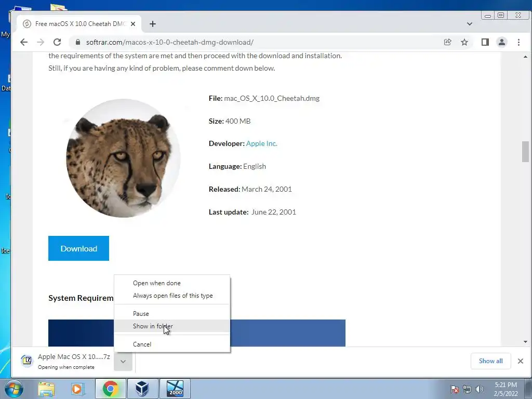The image size is (532, 399).
Task: Close the downloads bar
Action: pos(521,361)
